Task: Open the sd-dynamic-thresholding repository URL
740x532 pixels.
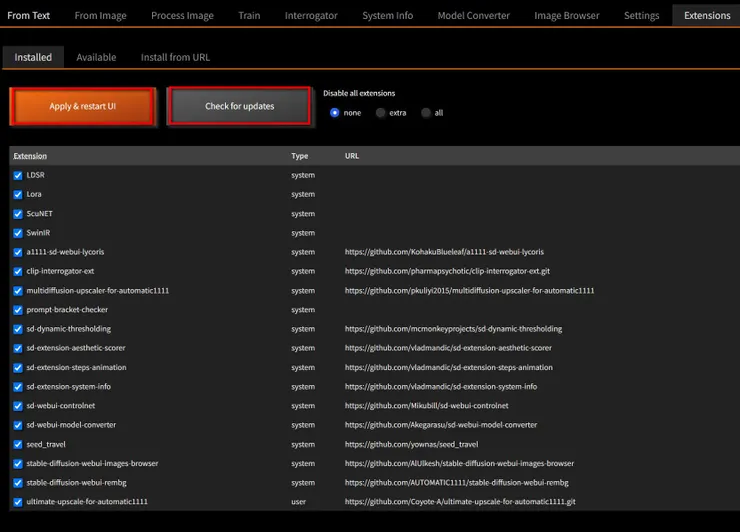Action: pos(453,329)
